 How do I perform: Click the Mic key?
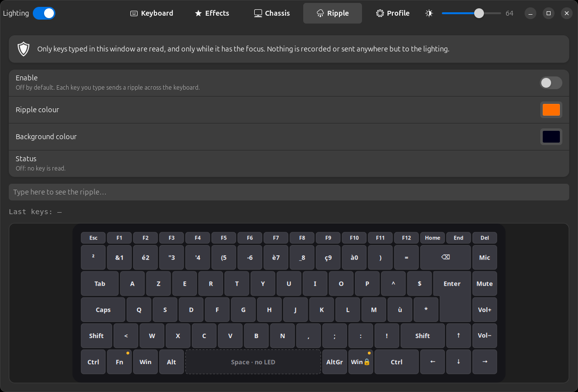click(x=484, y=257)
